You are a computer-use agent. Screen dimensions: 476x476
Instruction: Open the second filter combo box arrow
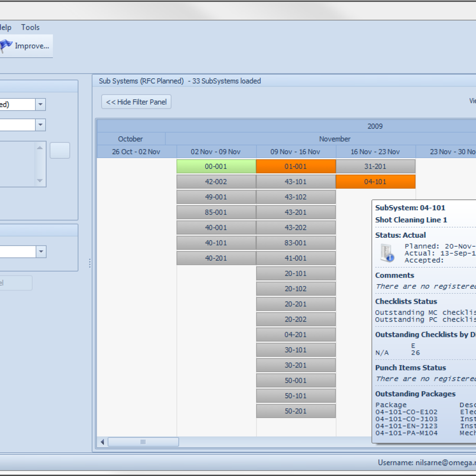(40, 125)
